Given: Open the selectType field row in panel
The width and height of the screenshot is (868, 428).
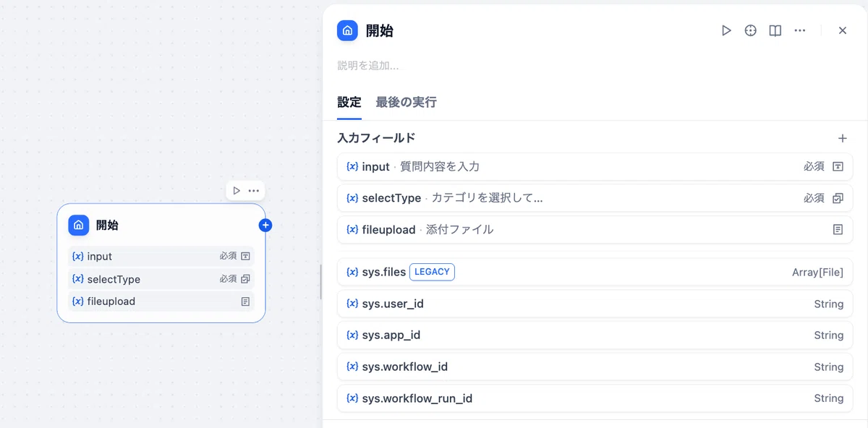Looking at the screenshot, I should (595, 198).
